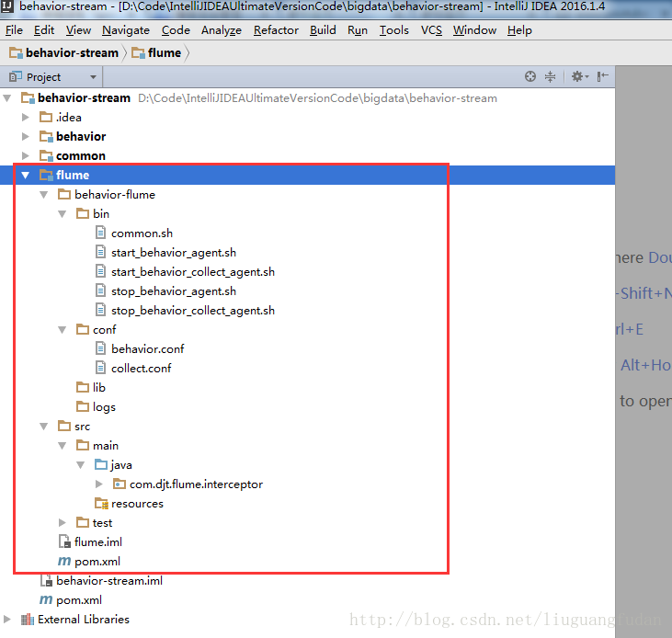Viewport: 672px width, 638px height.
Task: Click the stop_behavior_agent.sh file icon
Action: (100, 291)
